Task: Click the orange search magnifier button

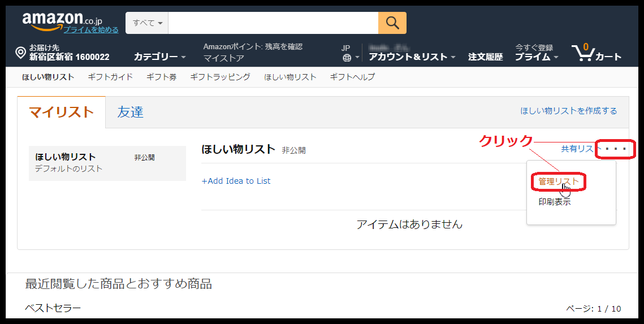Action: pyautogui.click(x=392, y=23)
